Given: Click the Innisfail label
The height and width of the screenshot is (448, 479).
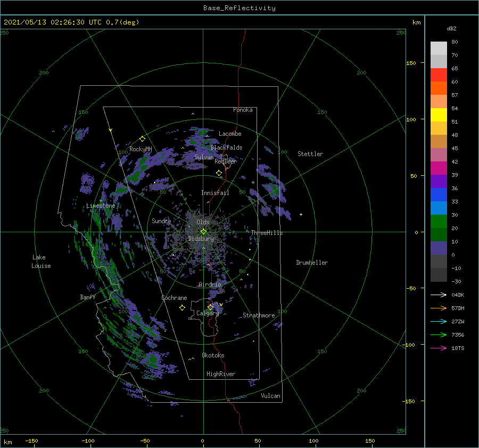Looking at the screenshot, I should click(x=215, y=193).
